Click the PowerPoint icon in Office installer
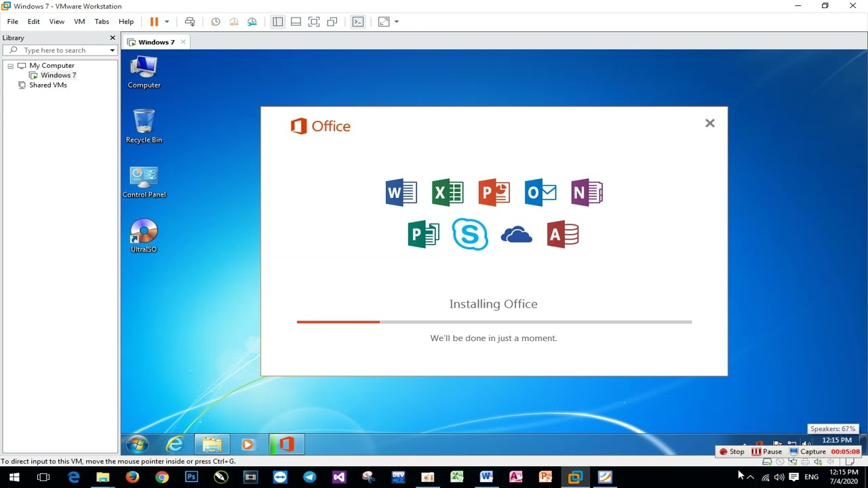Viewport: 868px width, 488px height. coord(494,192)
